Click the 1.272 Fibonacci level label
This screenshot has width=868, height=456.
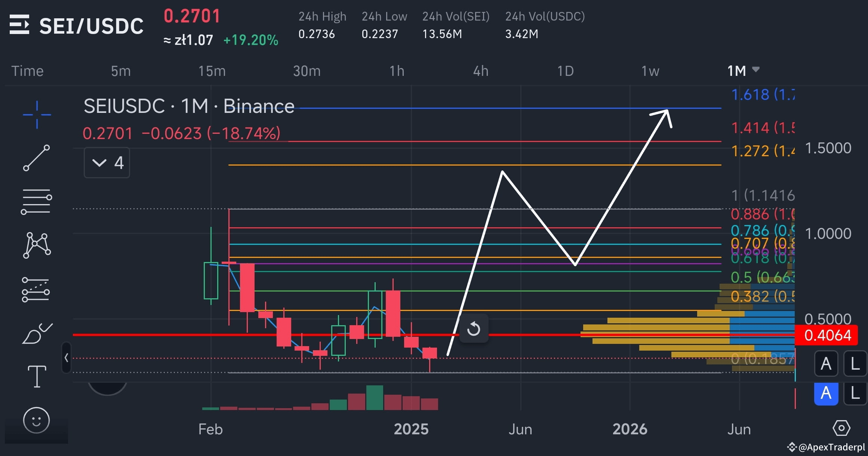click(x=763, y=151)
